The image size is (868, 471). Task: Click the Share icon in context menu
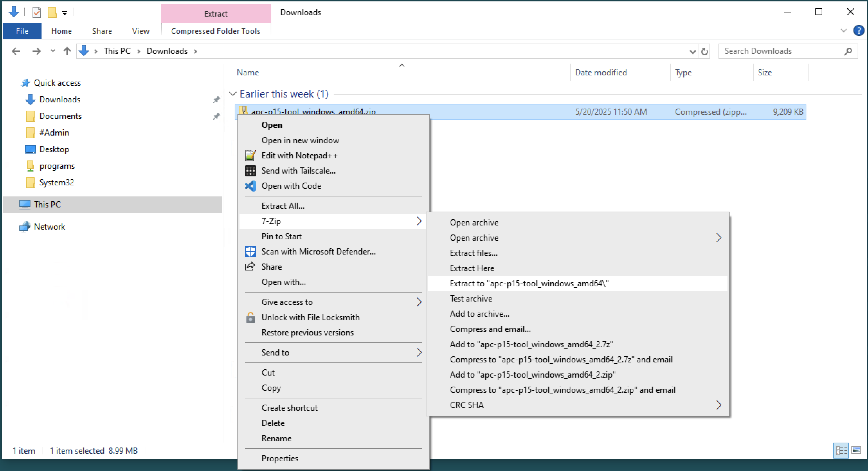(x=250, y=267)
